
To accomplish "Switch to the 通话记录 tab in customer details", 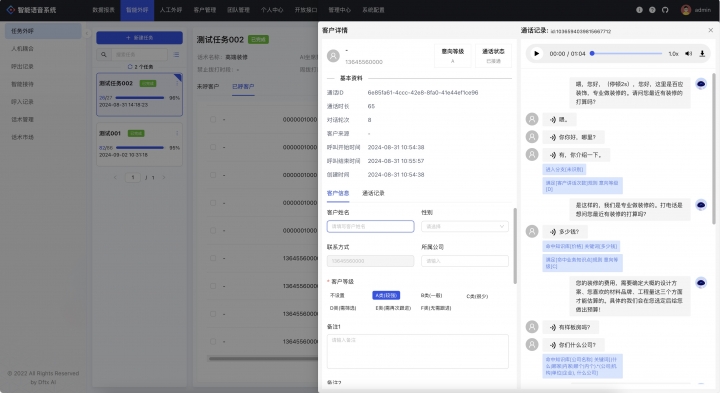I will pos(373,193).
